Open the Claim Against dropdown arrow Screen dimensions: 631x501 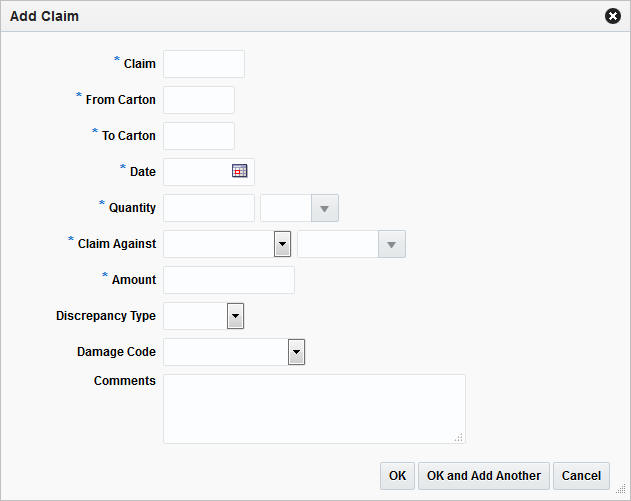pyautogui.click(x=282, y=244)
